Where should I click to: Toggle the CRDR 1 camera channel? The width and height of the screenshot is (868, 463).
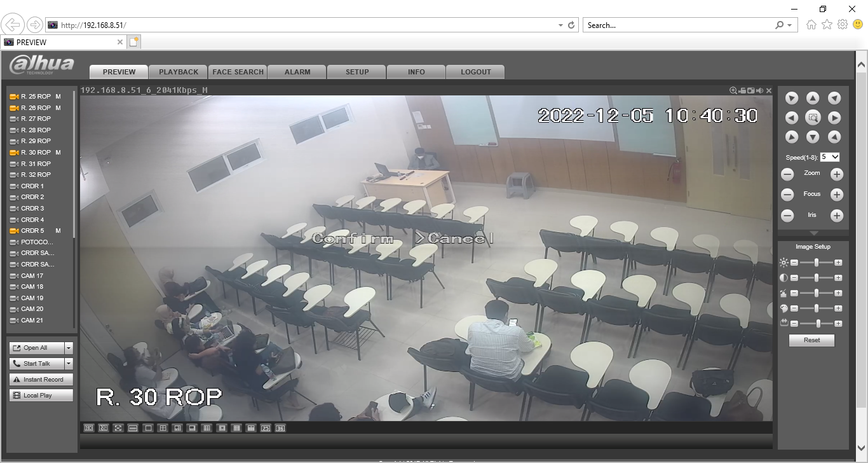[32, 186]
